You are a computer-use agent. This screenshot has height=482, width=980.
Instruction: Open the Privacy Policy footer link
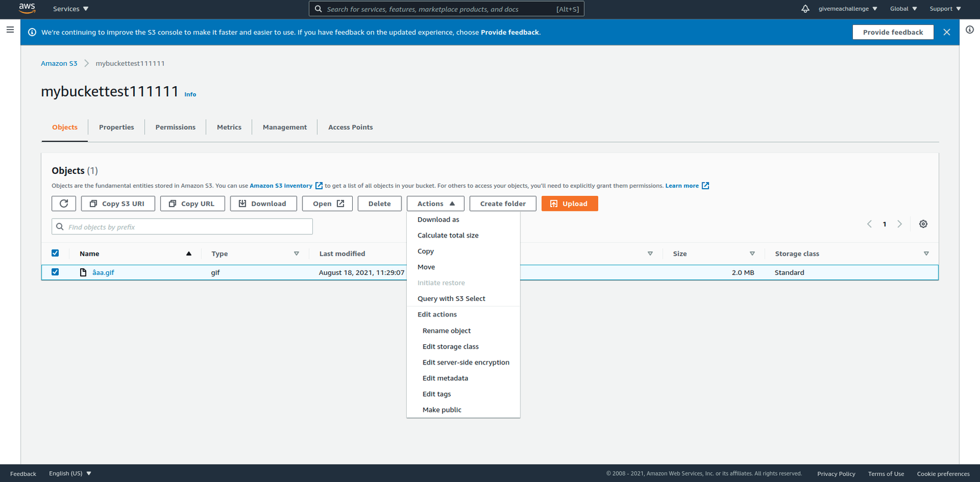836,474
